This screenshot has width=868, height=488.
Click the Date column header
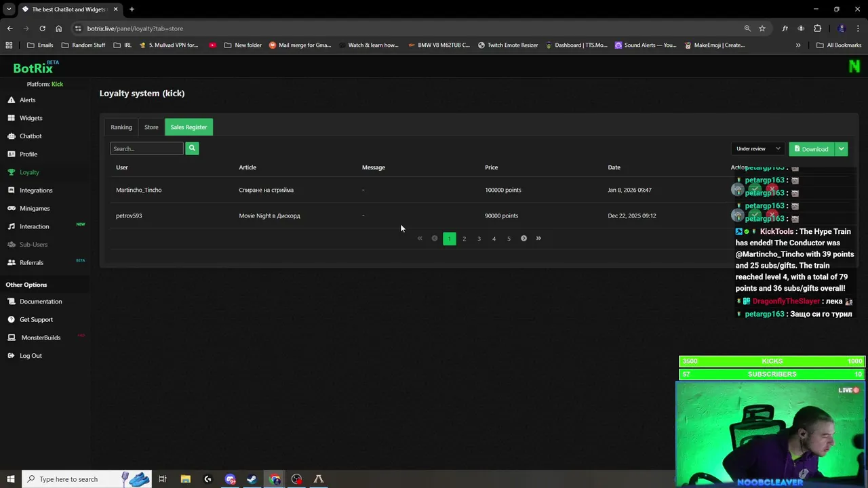pos(614,167)
